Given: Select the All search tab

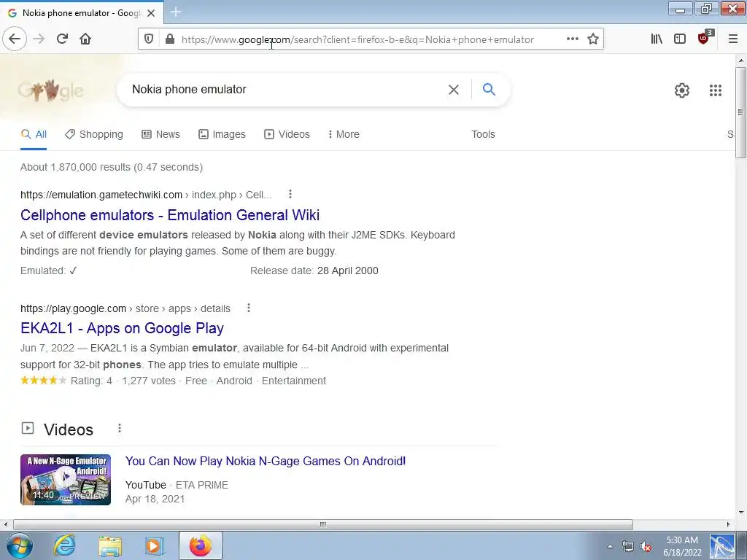Looking at the screenshot, I should 34,134.
